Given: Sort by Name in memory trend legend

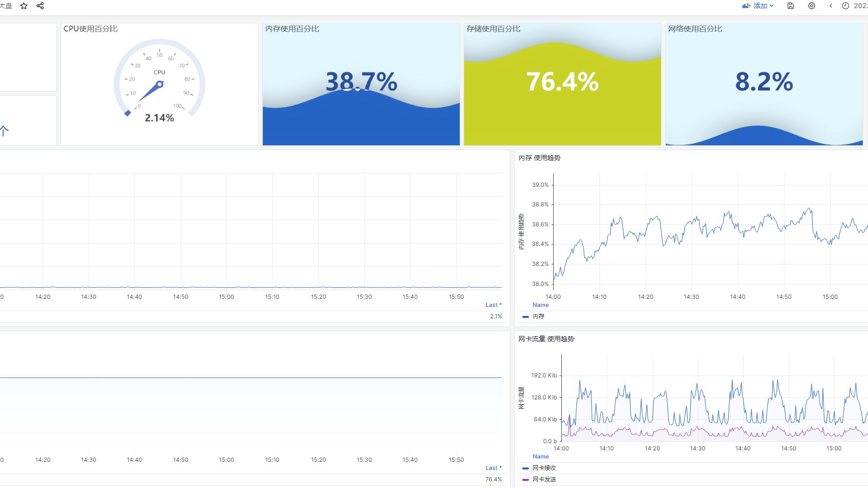Looking at the screenshot, I should (x=541, y=305).
